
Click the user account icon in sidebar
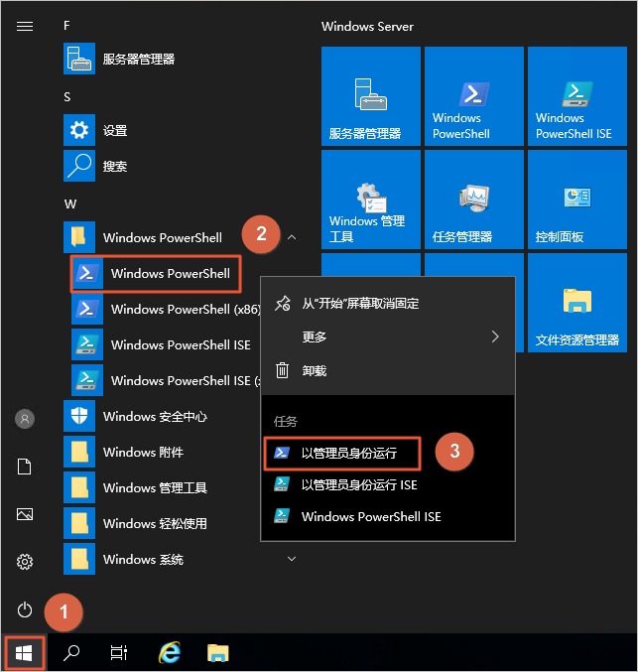(25, 419)
